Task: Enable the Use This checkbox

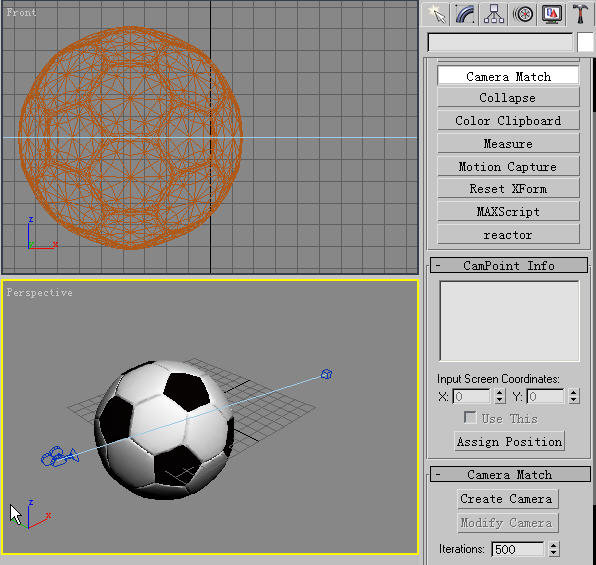Action: coord(470,417)
